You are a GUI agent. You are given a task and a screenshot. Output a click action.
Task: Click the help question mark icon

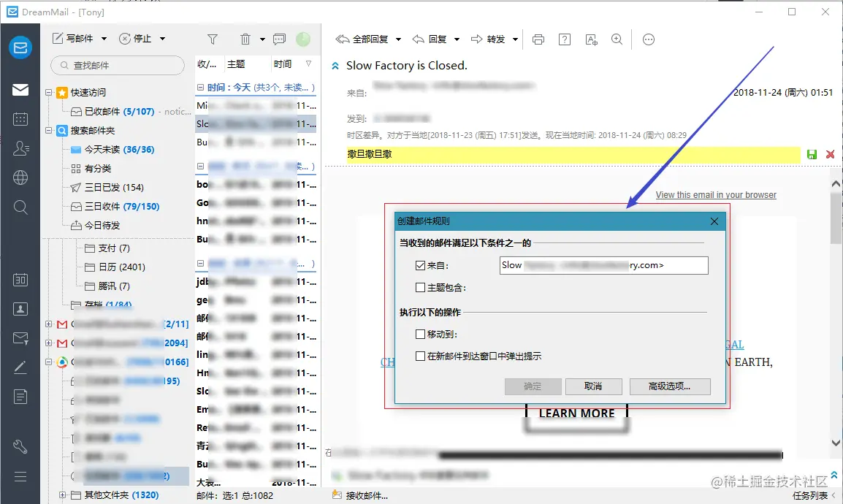[565, 39]
